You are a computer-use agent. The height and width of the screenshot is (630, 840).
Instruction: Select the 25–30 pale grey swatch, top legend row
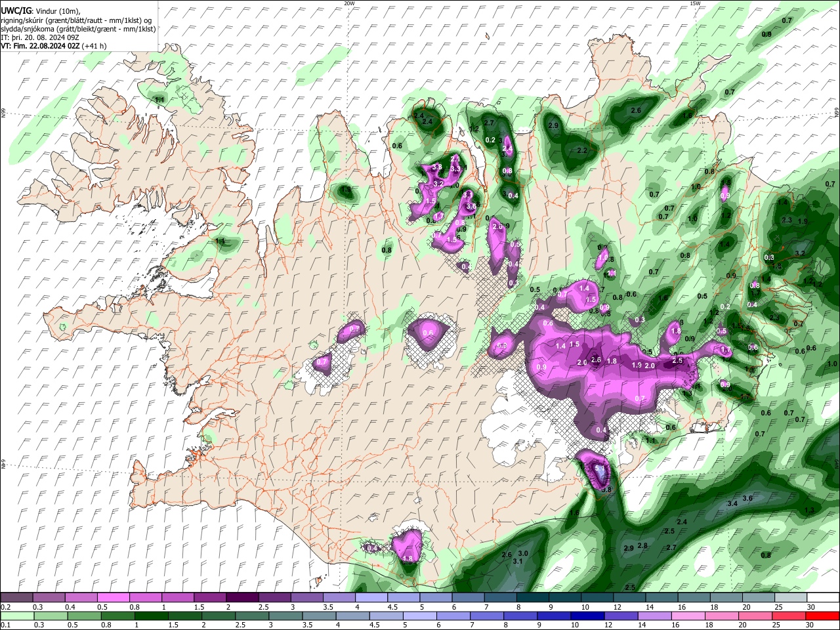[x=790, y=598]
